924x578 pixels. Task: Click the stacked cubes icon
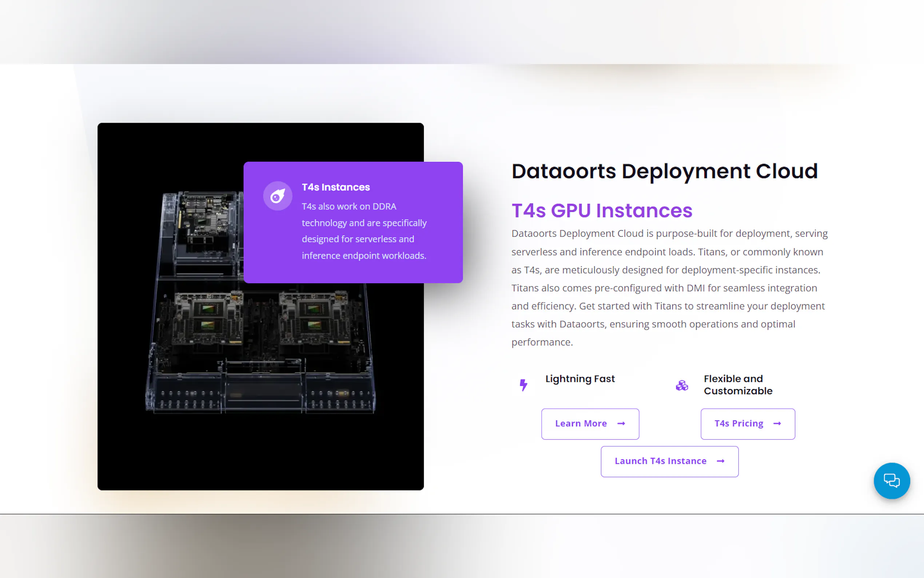(682, 385)
